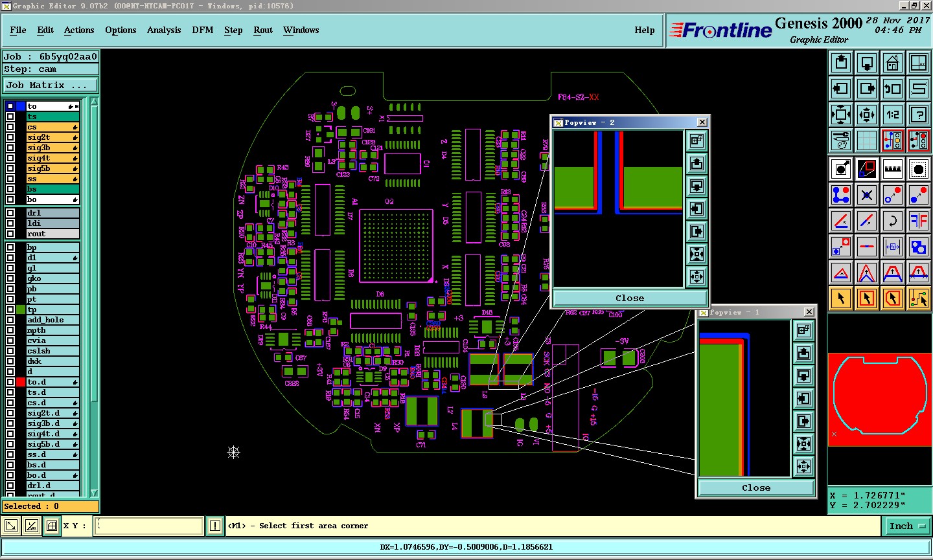Click the Job Matrix button
The image size is (933, 560).
point(50,85)
